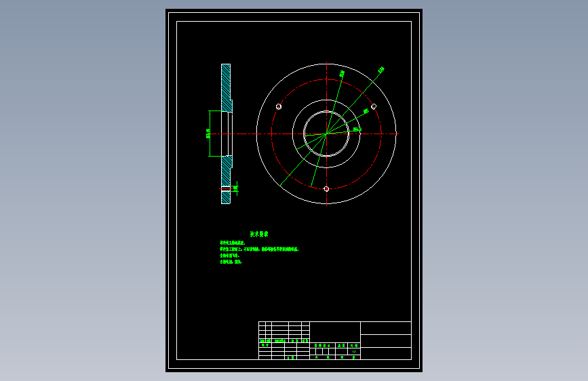This screenshot has height=381, width=588.
Task: Click the upper-left bolt hole on the flange
Action: (279, 107)
